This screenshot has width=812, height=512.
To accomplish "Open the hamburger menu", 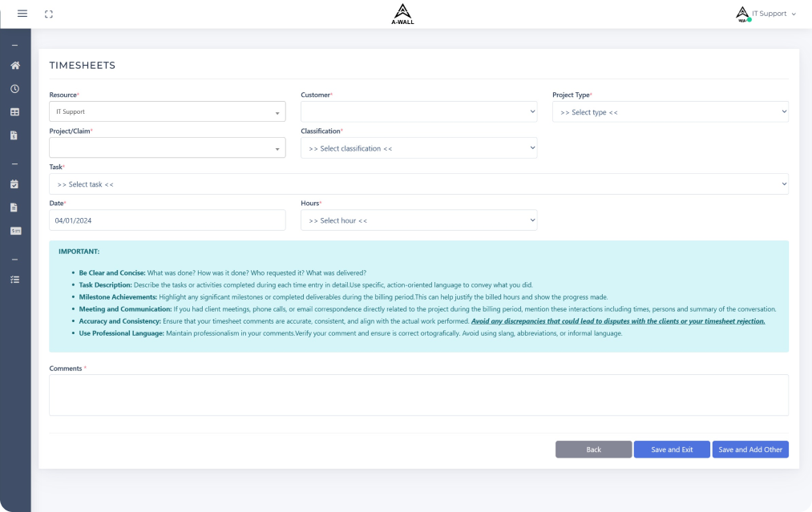I will [x=22, y=14].
